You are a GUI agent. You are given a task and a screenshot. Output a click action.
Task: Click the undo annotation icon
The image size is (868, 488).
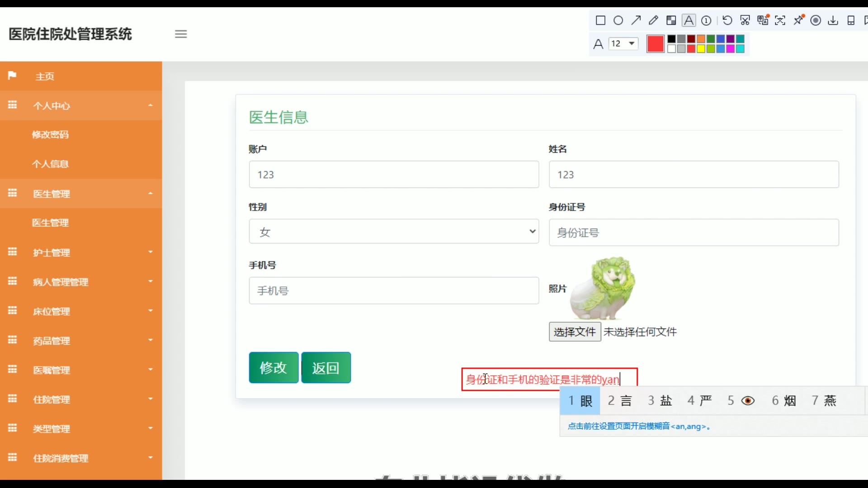(x=727, y=20)
